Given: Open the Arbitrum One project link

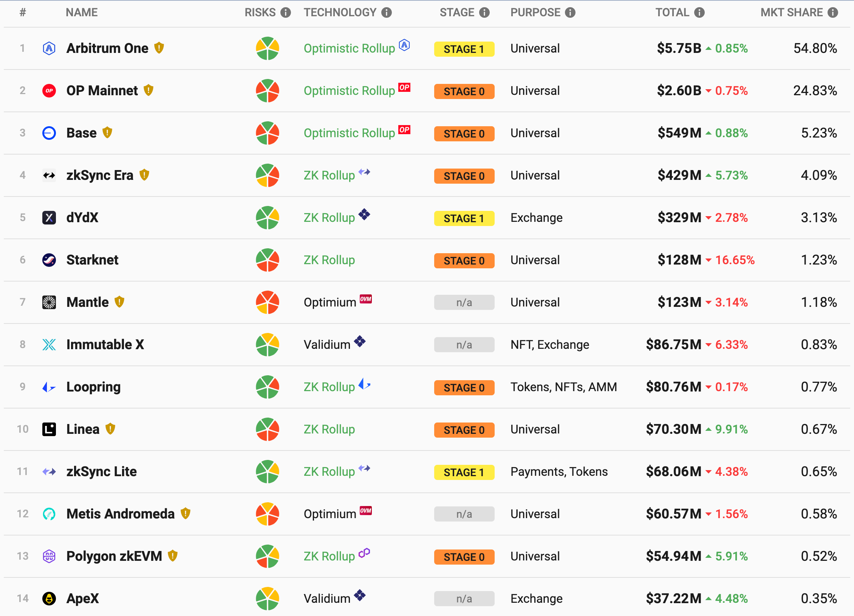Looking at the screenshot, I should coord(107,48).
